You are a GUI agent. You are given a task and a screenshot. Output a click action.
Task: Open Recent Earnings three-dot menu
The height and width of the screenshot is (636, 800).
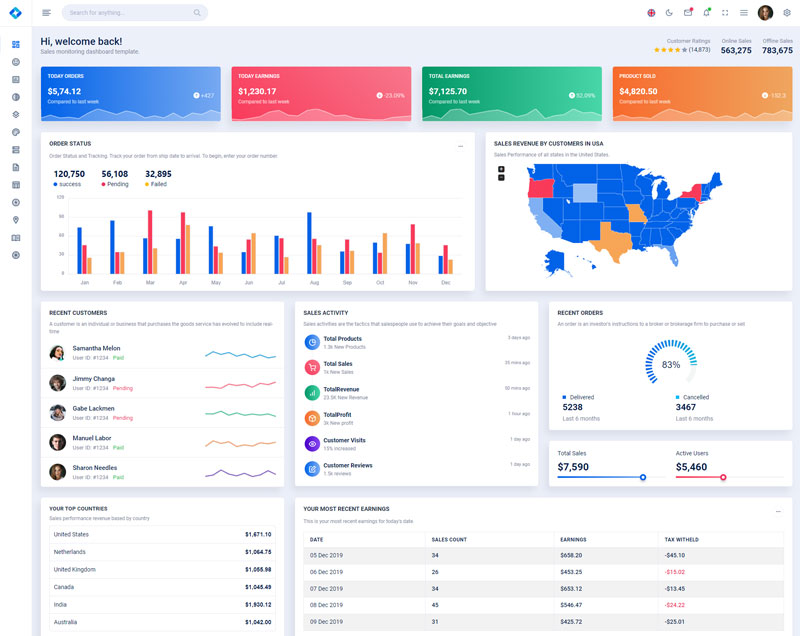778,512
